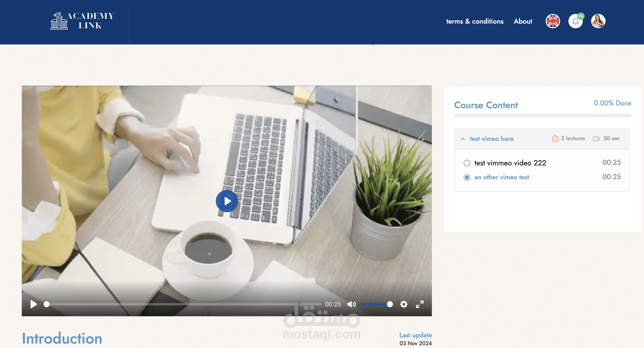Drag the video progress bar slider
Image resolution: width=644 pixels, height=348 pixels.
[x=47, y=304]
